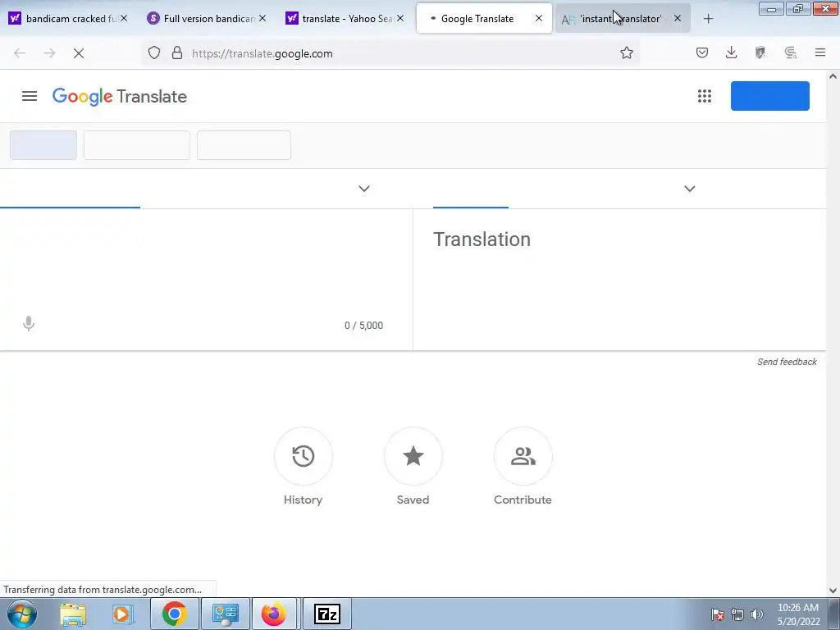Select the third translation type button placeholder
The width and height of the screenshot is (840, 630).
pyautogui.click(x=244, y=145)
